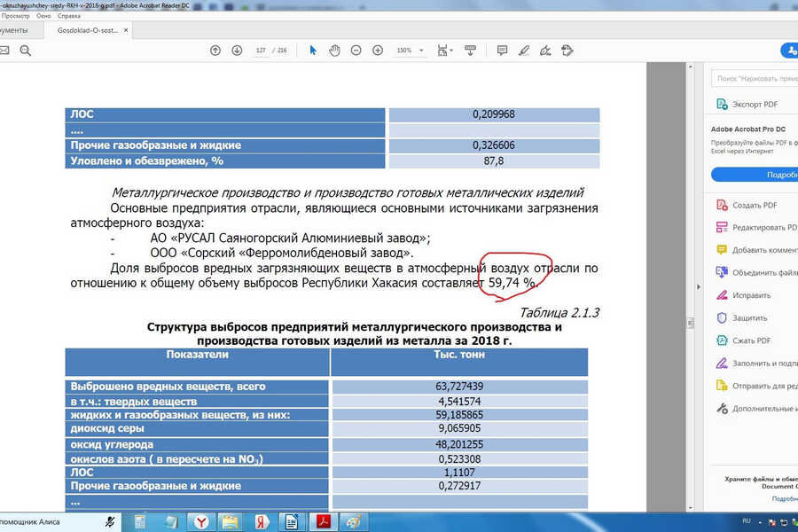
Task: Open Создать PDF tool
Action: click(x=755, y=205)
